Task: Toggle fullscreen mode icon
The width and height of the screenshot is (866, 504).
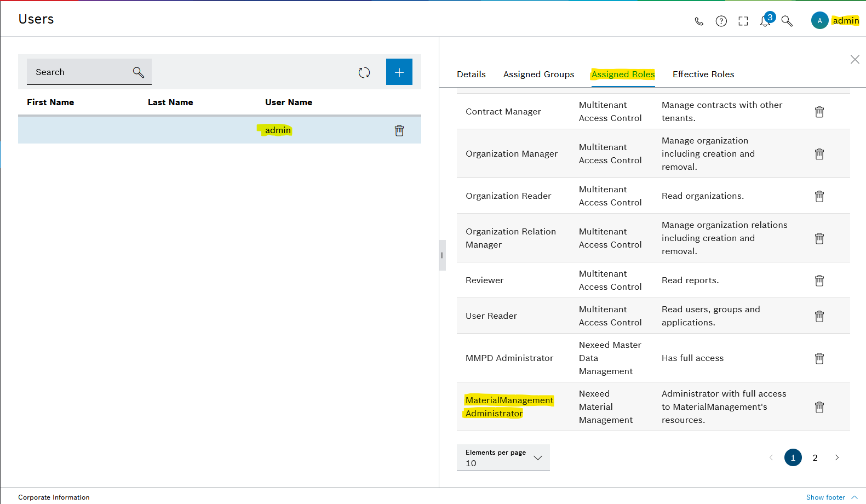Action: (x=743, y=21)
